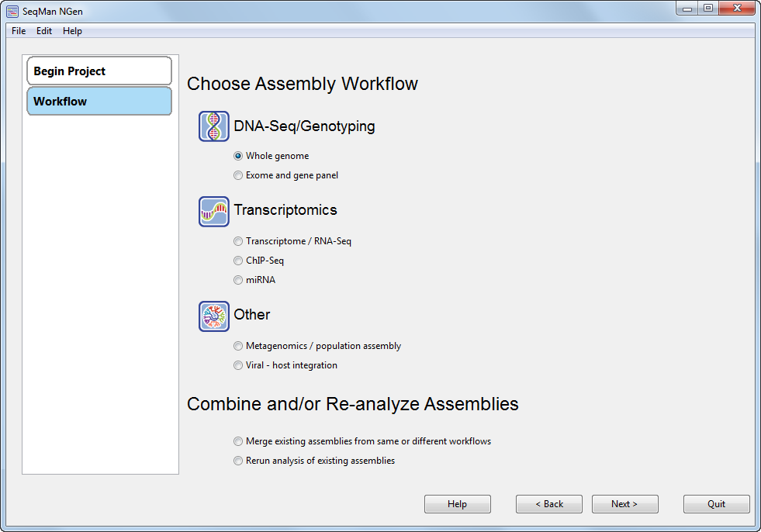Click the Transcriptomics wave icon
This screenshot has width=761, height=532.
pos(213,212)
